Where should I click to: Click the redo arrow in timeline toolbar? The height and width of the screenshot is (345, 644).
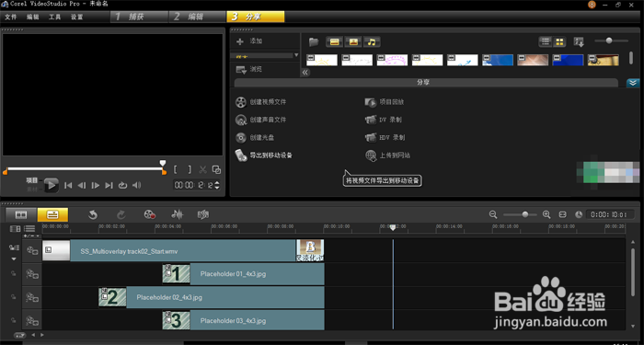(121, 214)
